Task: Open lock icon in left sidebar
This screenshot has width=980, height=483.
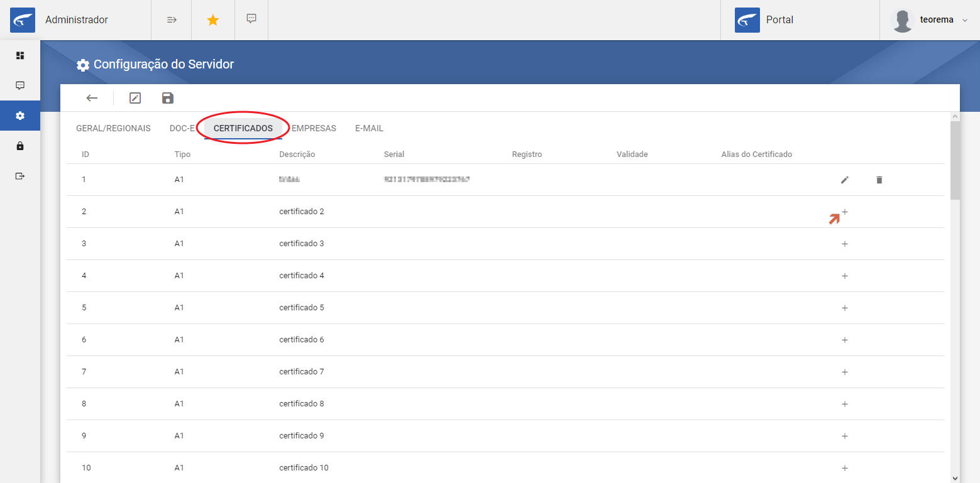Action: coord(20,146)
